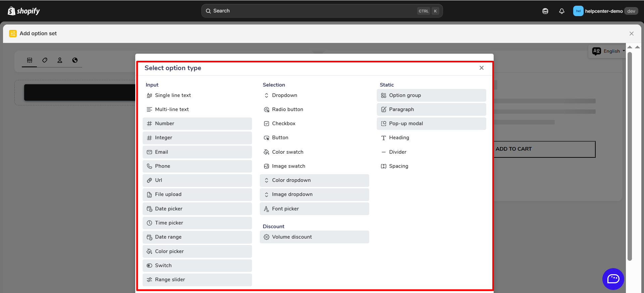Screen dimensions: 644x293
Task: Click the 'Add option set' page title
Action: tap(38, 34)
